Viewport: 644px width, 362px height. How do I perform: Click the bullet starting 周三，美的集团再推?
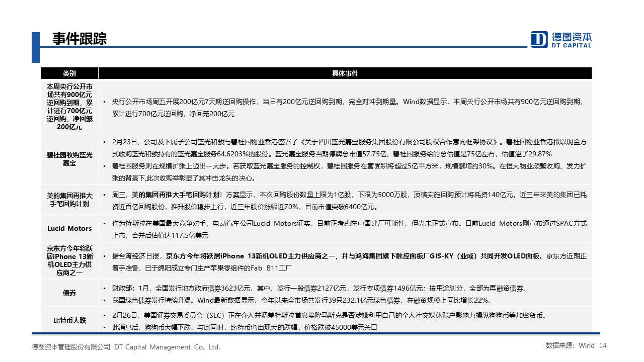pyautogui.click(x=344, y=200)
